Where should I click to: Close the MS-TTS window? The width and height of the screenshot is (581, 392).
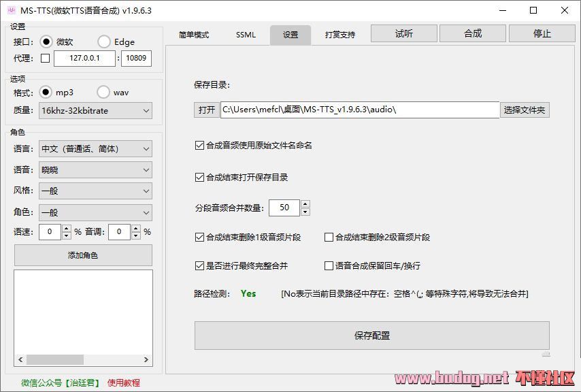pyautogui.click(x=564, y=10)
